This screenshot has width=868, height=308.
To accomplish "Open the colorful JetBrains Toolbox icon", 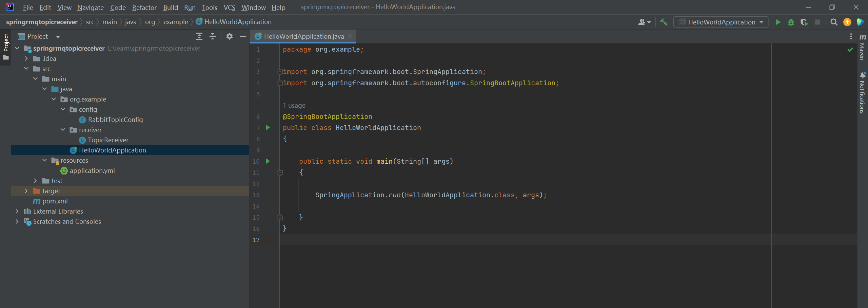I will pos(861,22).
